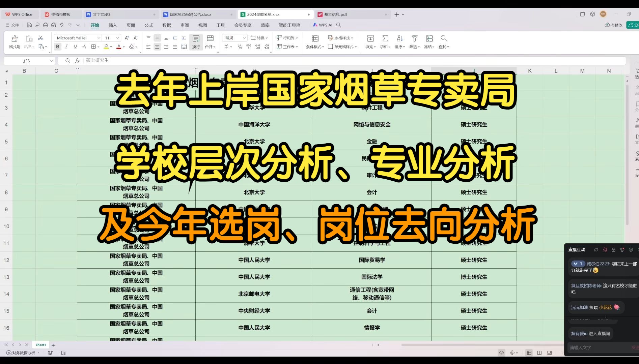The width and height of the screenshot is (639, 364).
Task: Open the 数据 (Data) ribbon tab
Action: coord(167,25)
